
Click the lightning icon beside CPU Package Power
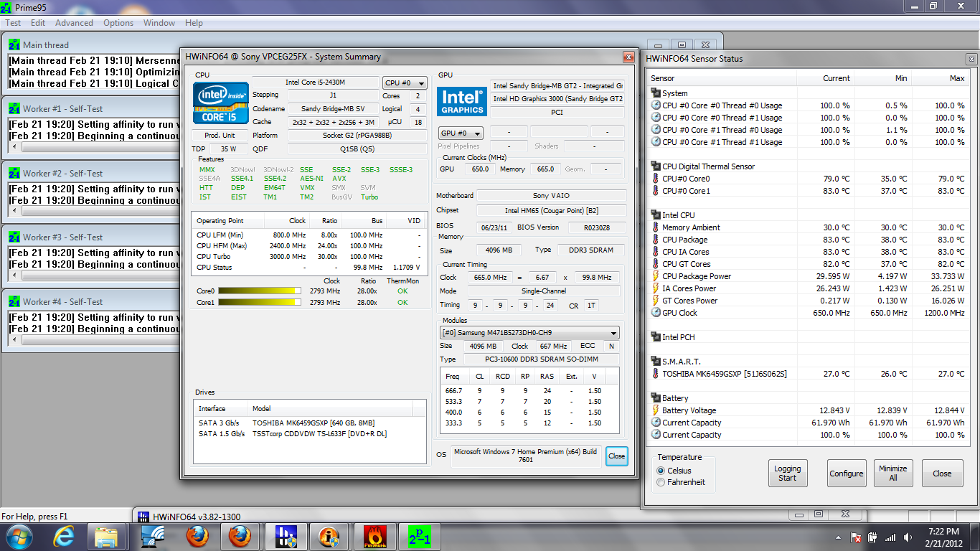point(656,276)
